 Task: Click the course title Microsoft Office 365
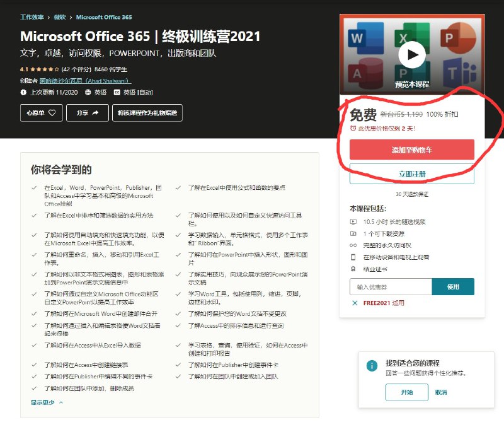[x=140, y=36]
